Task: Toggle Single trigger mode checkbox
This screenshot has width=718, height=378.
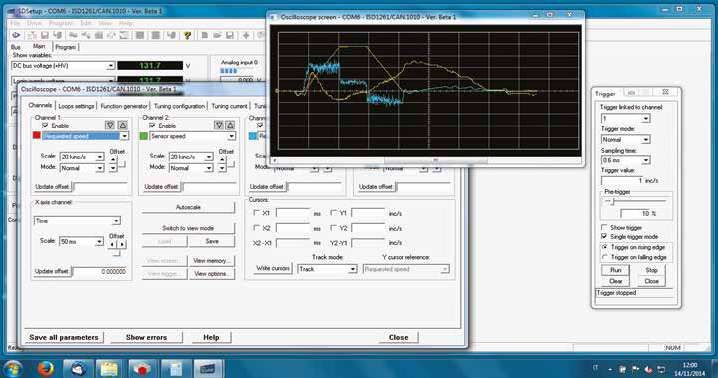Action: coord(604,236)
